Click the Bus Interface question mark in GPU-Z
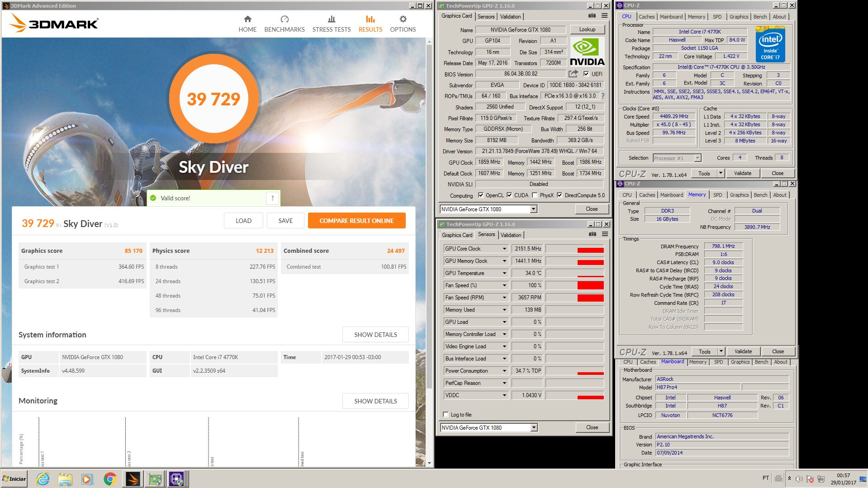 (x=602, y=96)
